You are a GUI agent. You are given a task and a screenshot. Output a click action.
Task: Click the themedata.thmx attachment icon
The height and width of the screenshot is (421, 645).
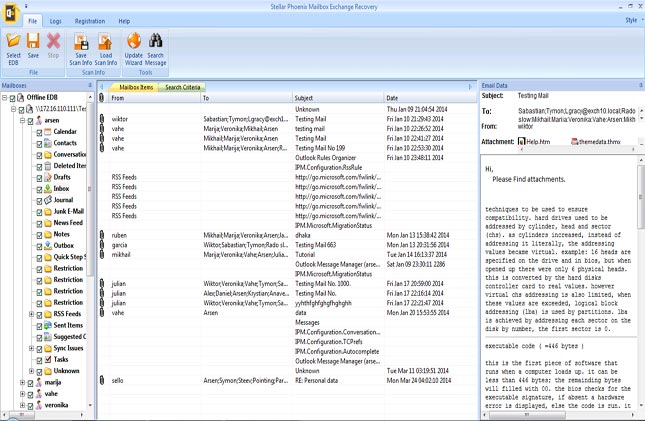(x=575, y=142)
